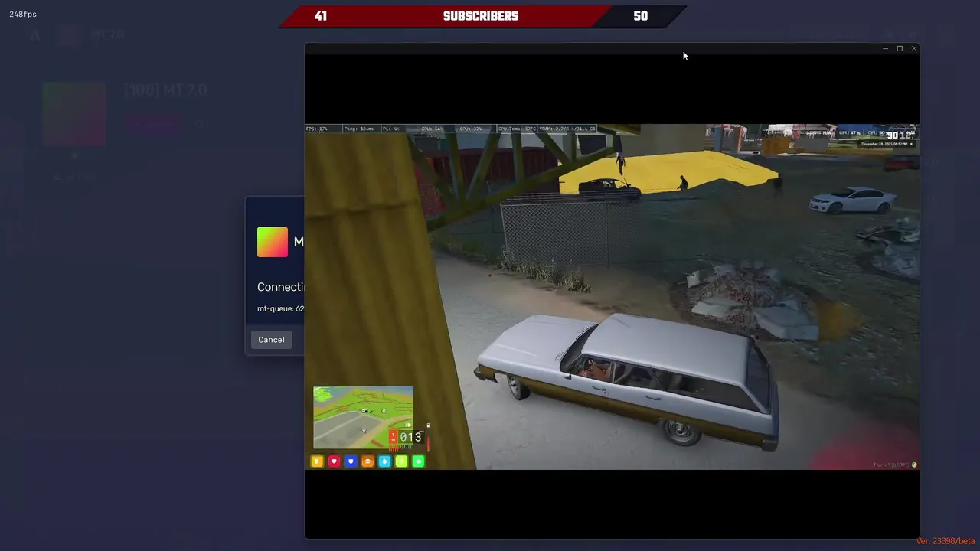Image resolution: width=980 pixels, height=551 pixels.
Task: Maximize the game window
Action: [900, 49]
